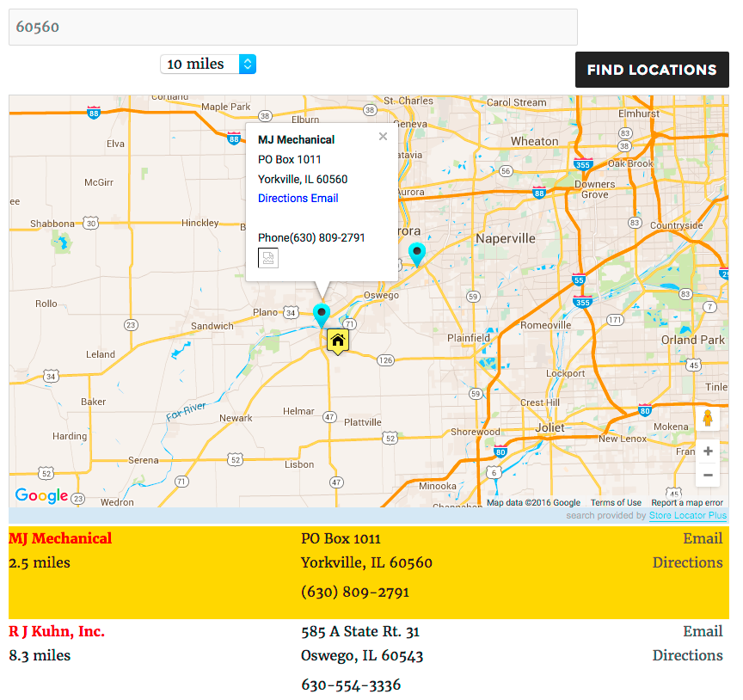Click Directions link for R J Kuhn result
Image resolution: width=743 pixels, height=700 pixels.
(x=688, y=655)
